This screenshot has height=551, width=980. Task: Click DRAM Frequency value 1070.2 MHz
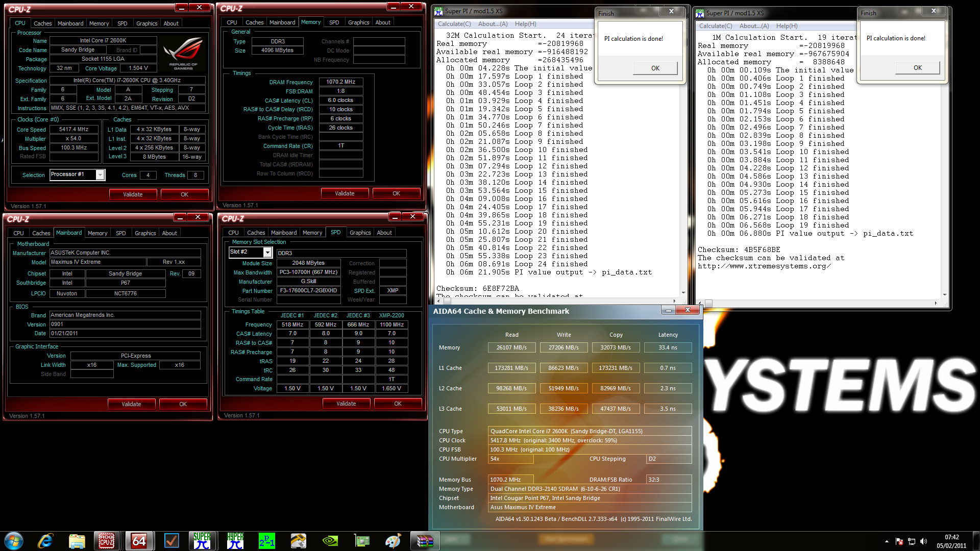(x=341, y=82)
